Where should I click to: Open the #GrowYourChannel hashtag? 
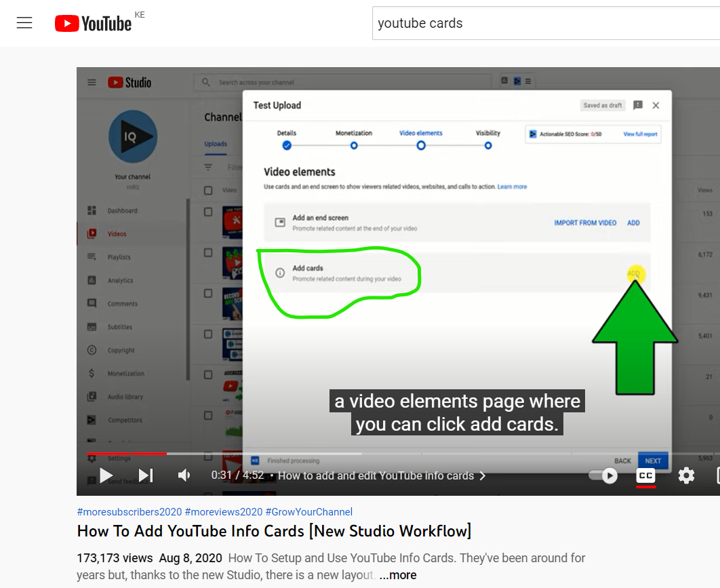point(309,512)
